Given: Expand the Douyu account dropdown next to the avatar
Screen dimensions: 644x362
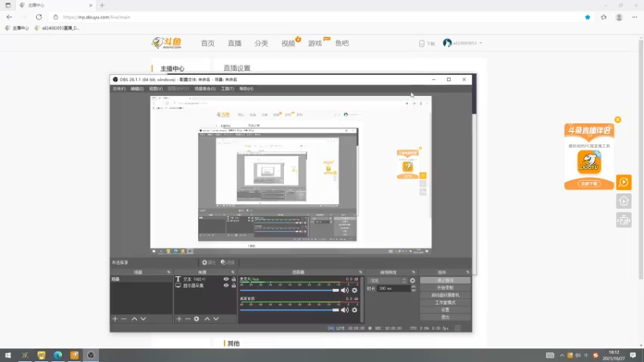Looking at the screenshot, I should click(481, 43).
